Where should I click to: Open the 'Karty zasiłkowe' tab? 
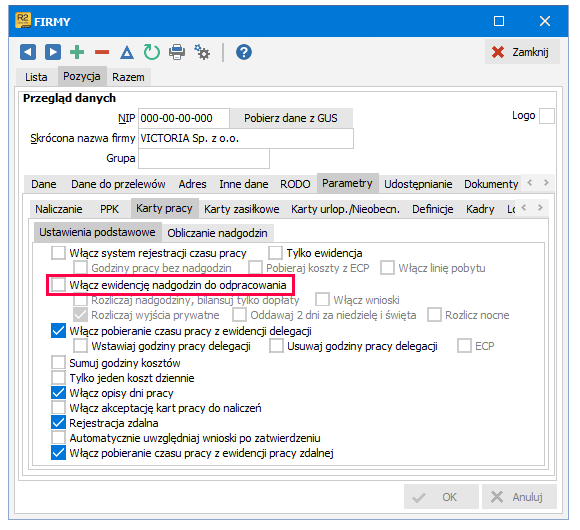tap(242, 209)
